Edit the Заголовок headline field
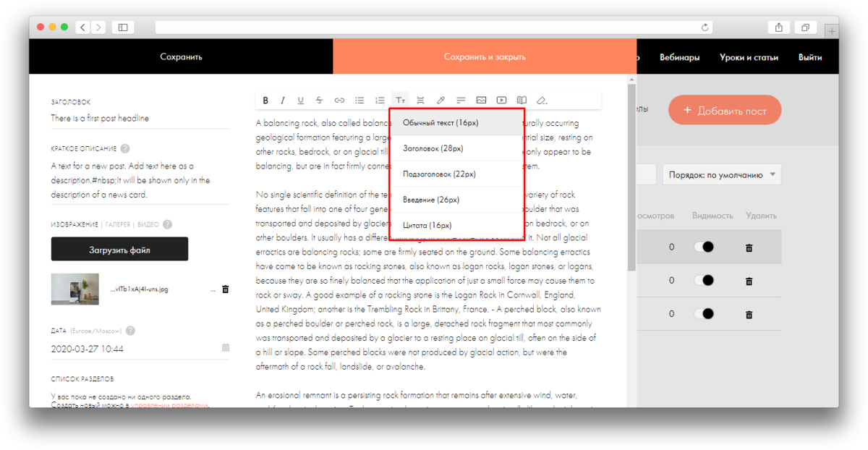 click(140, 118)
